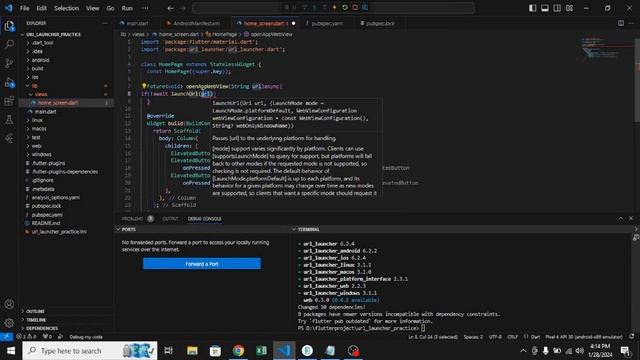640x360 pixels.
Task: Click the debug toolbar green Restart icon
Action: pyautogui.click(x=344, y=7)
